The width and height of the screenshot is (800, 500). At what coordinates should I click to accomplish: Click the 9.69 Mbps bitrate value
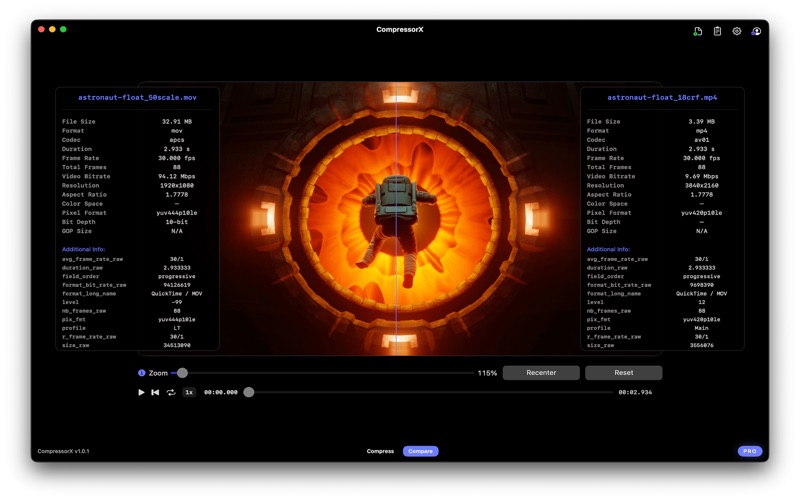[x=702, y=177]
